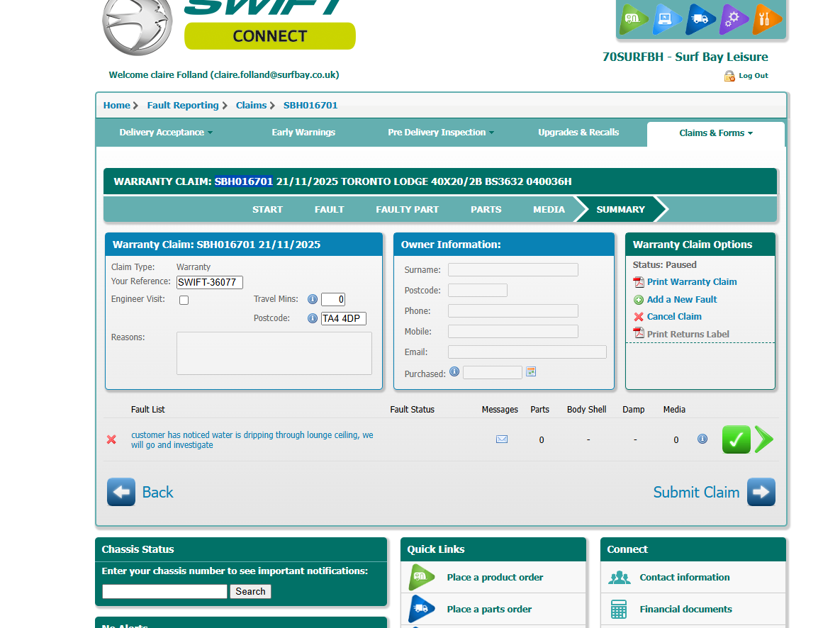This screenshot has height=628, width=840.
Task: Open the Upgrades & Recalls tab
Action: tap(578, 133)
